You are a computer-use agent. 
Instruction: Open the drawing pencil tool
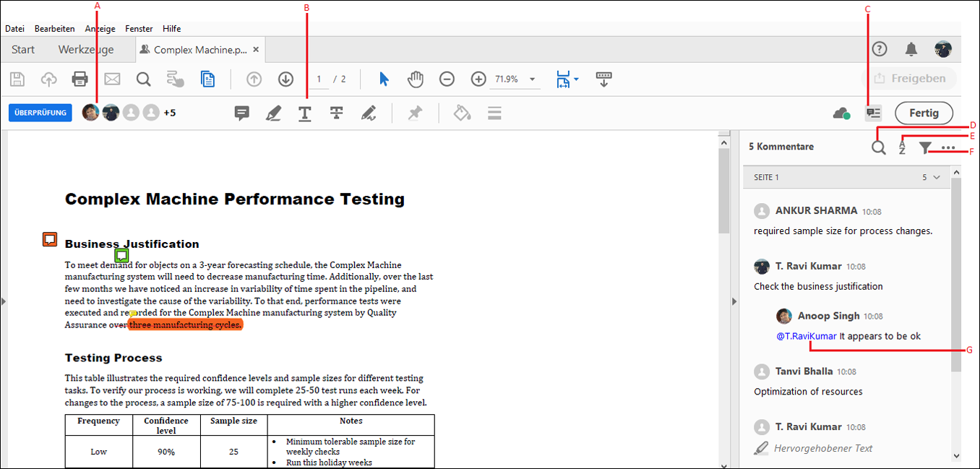[369, 113]
